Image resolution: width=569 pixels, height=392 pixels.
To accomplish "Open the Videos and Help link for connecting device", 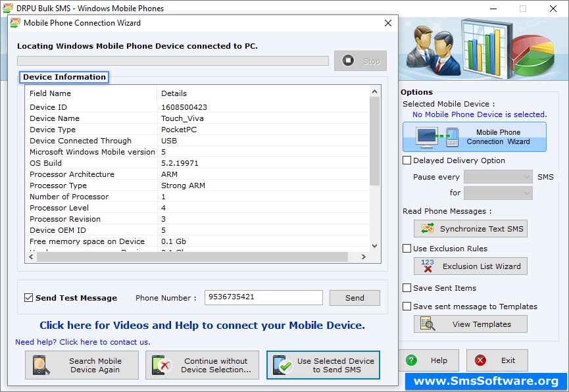I will (x=202, y=325).
